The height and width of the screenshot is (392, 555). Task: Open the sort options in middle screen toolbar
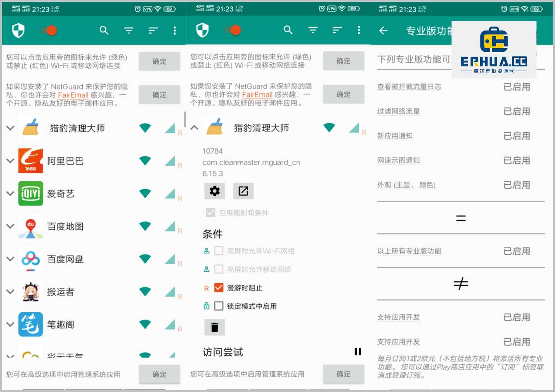click(337, 30)
